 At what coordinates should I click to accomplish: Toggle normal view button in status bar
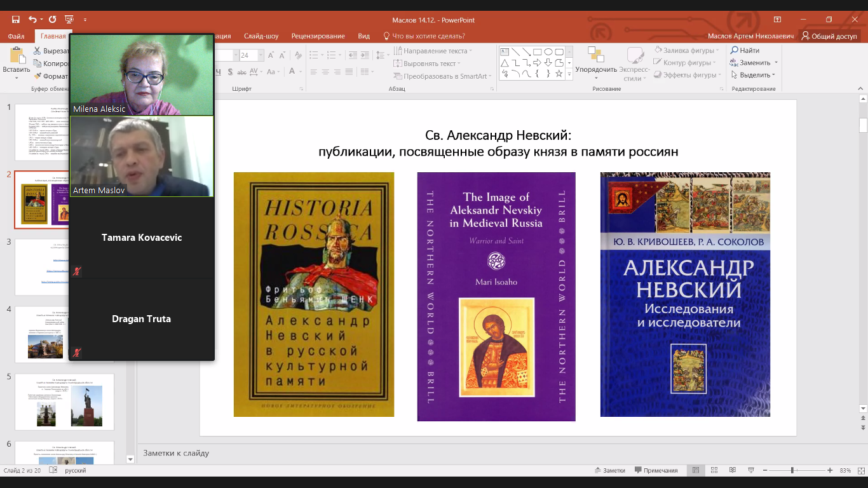pos(696,470)
